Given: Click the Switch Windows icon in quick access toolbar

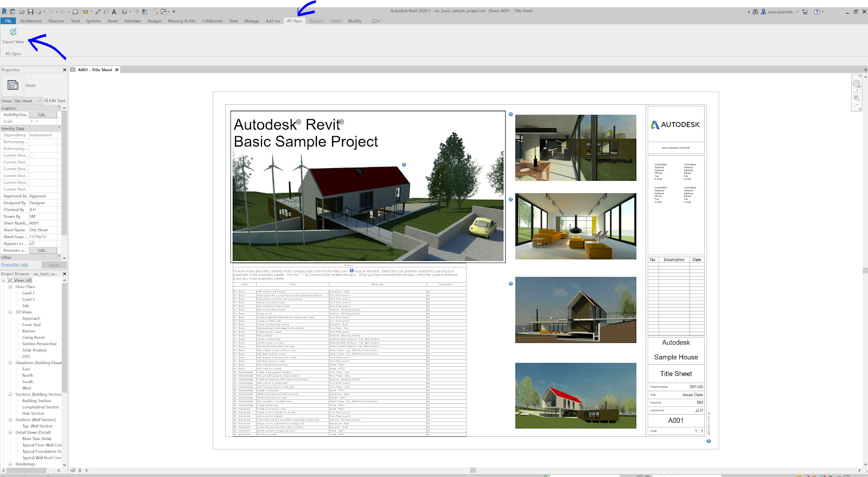Looking at the screenshot, I should click(x=164, y=11).
